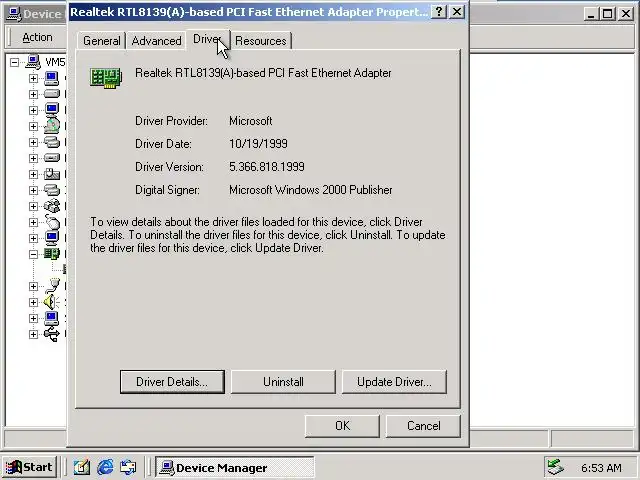This screenshot has height=480, width=640.
Task: Click the 6:53 AM taskbar clock
Action: (601, 467)
